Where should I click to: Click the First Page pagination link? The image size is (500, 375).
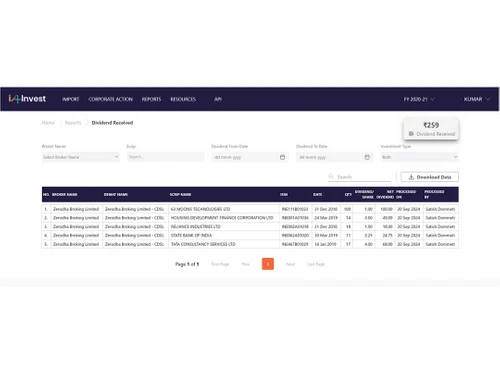coord(220,264)
